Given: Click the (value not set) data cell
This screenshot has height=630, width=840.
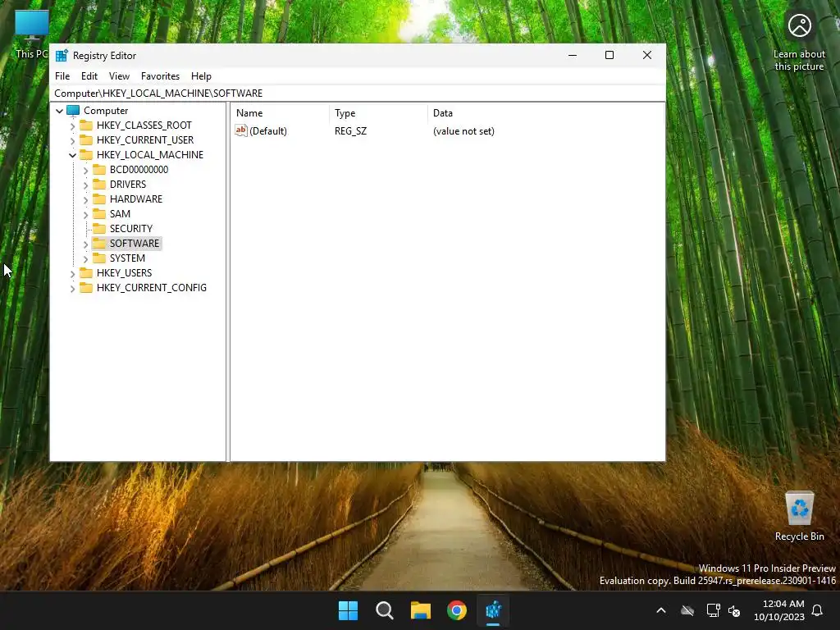Looking at the screenshot, I should point(463,131).
